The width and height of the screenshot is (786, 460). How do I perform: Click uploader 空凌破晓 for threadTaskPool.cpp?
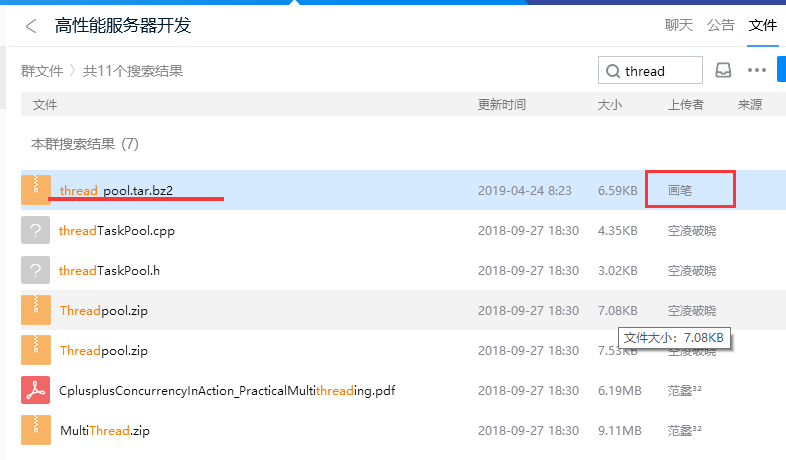[x=692, y=231]
